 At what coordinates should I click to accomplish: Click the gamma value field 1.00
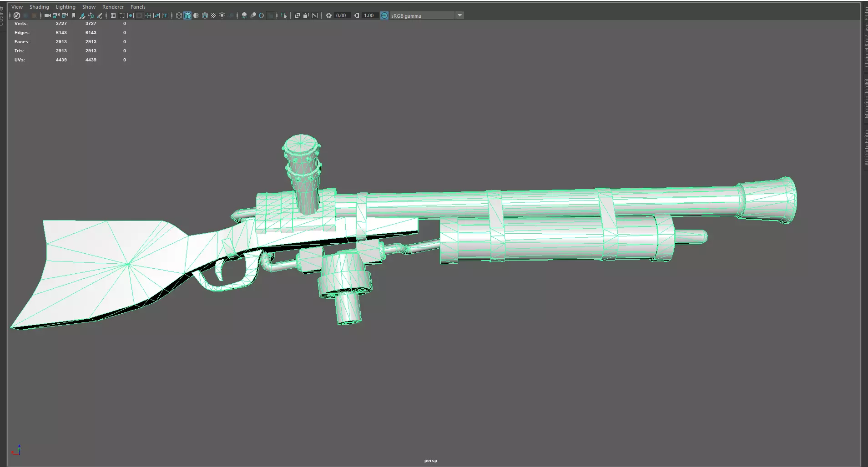pos(370,15)
